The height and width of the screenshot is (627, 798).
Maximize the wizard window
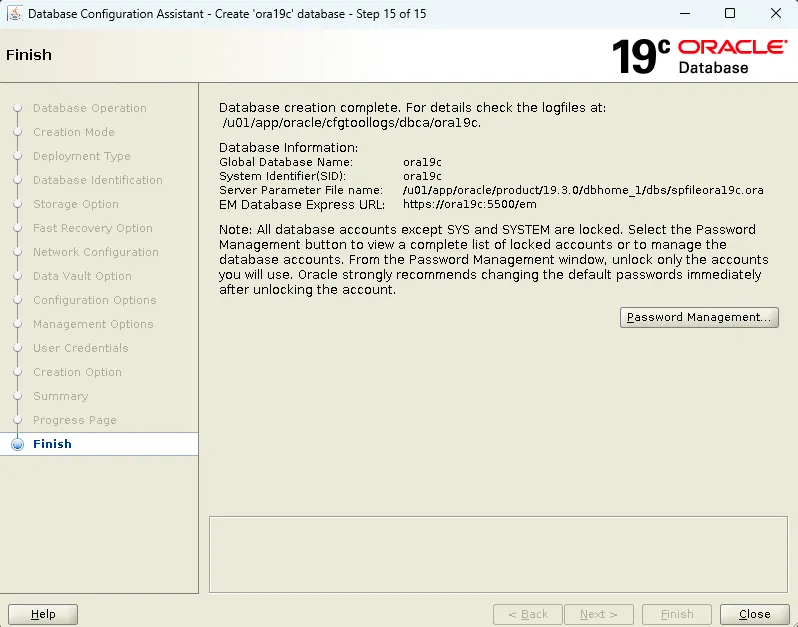[x=730, y=13]
